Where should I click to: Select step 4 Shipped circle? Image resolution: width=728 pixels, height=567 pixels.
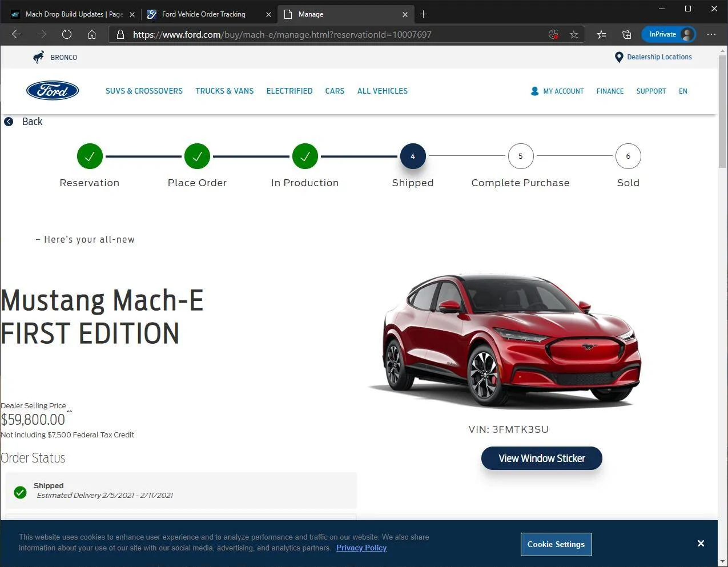tap(413, 156)
